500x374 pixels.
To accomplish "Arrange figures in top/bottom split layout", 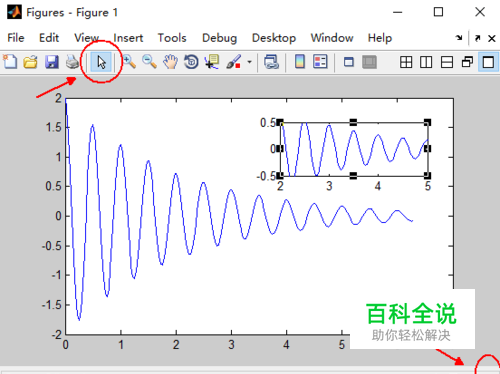I will (447, 62).
